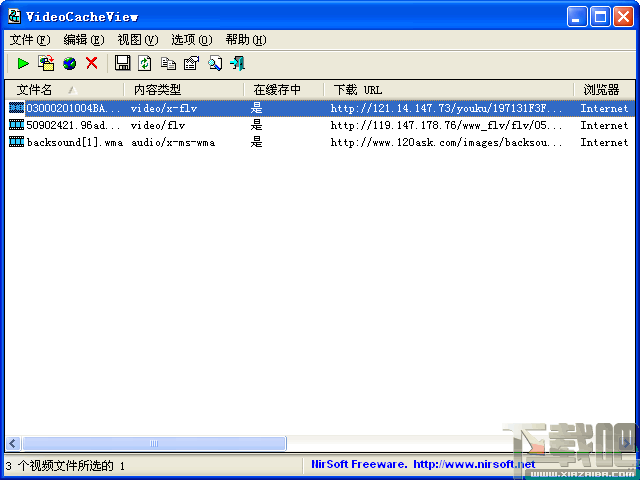Click the red X delete icon

pos(92,63)
